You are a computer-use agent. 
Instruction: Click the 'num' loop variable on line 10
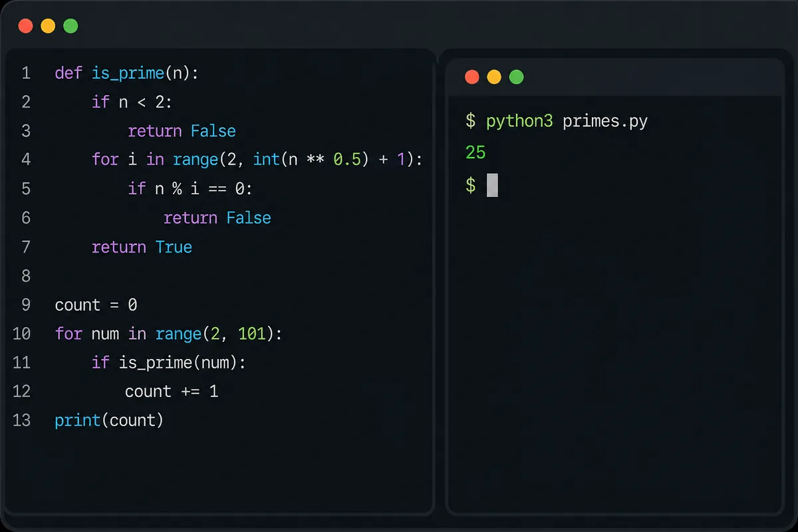coord(105,334)
